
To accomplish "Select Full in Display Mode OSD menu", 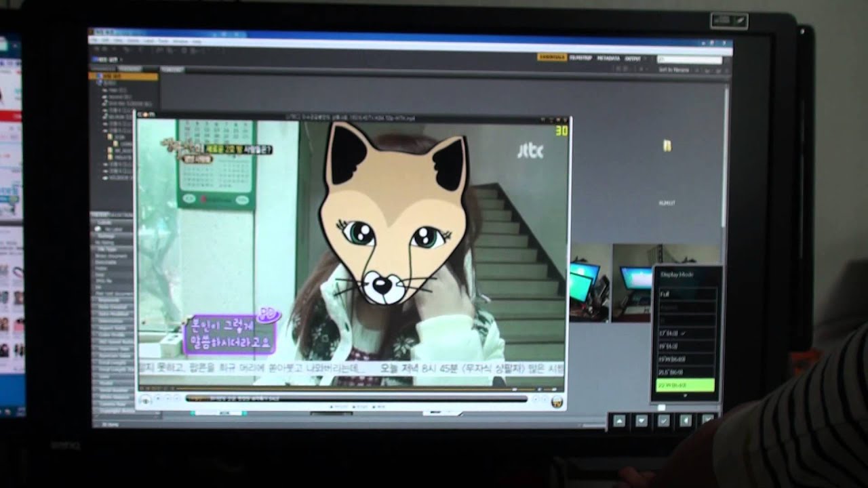I will (x=687, y=294).
